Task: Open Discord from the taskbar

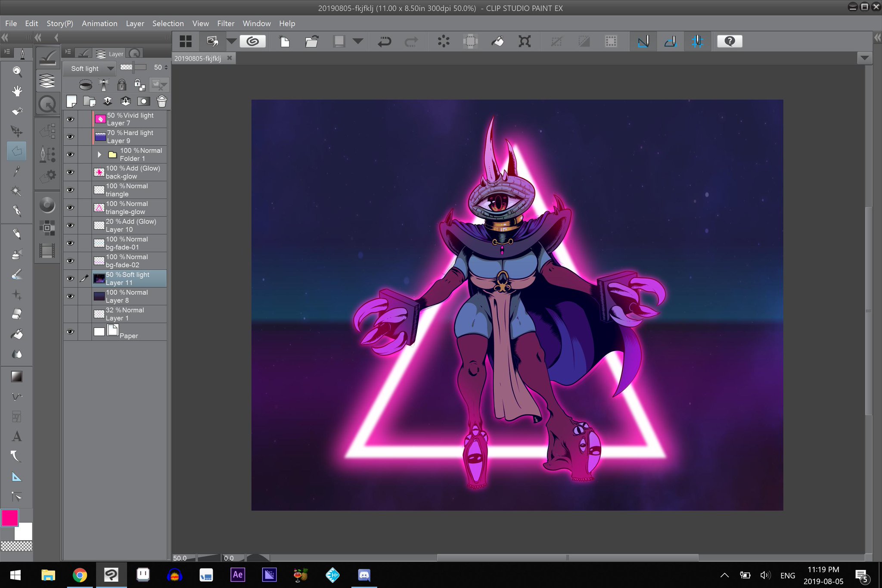Action: tap(364, 575)
